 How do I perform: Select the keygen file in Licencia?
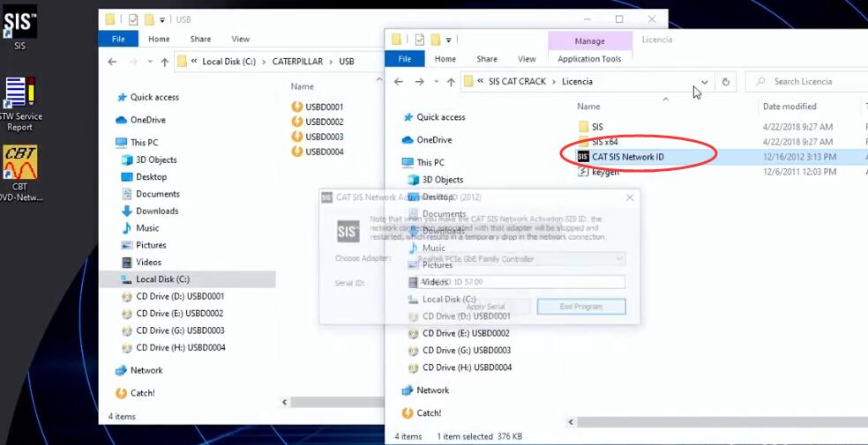tap(598, 172)
